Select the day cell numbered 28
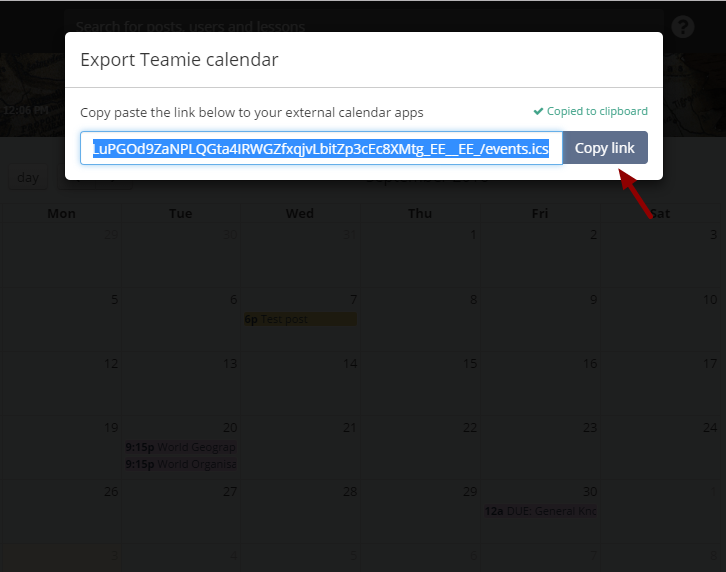Screen dimensions: 726x572 (x=300, y=511)
